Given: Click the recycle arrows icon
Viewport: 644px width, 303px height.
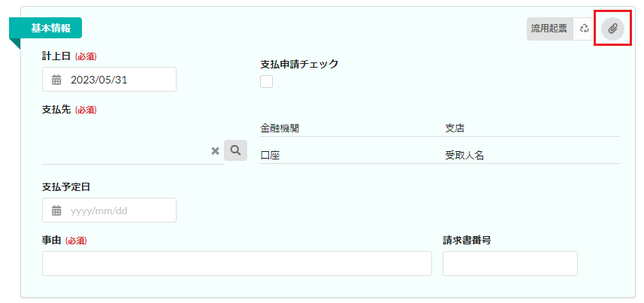Looking at the screenshot, I should point(584,29).
